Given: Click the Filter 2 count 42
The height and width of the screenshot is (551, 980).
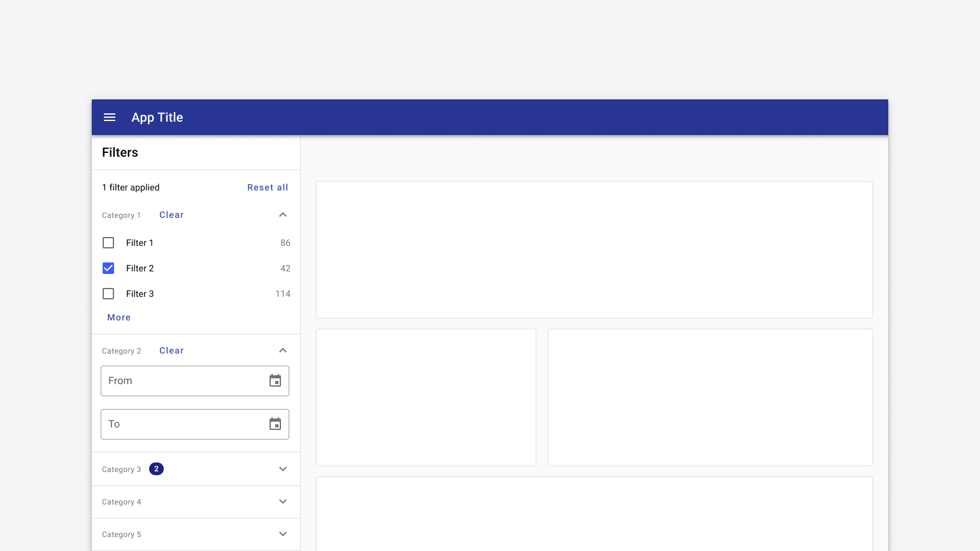Looking at the screenshot, I should (285, 268).
